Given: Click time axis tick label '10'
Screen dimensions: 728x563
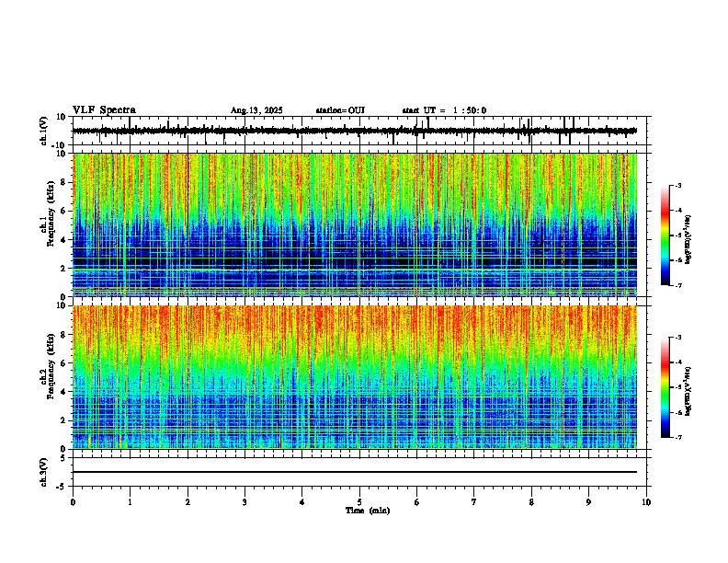Looking at the screenshot, I should (x=646, y=502).
